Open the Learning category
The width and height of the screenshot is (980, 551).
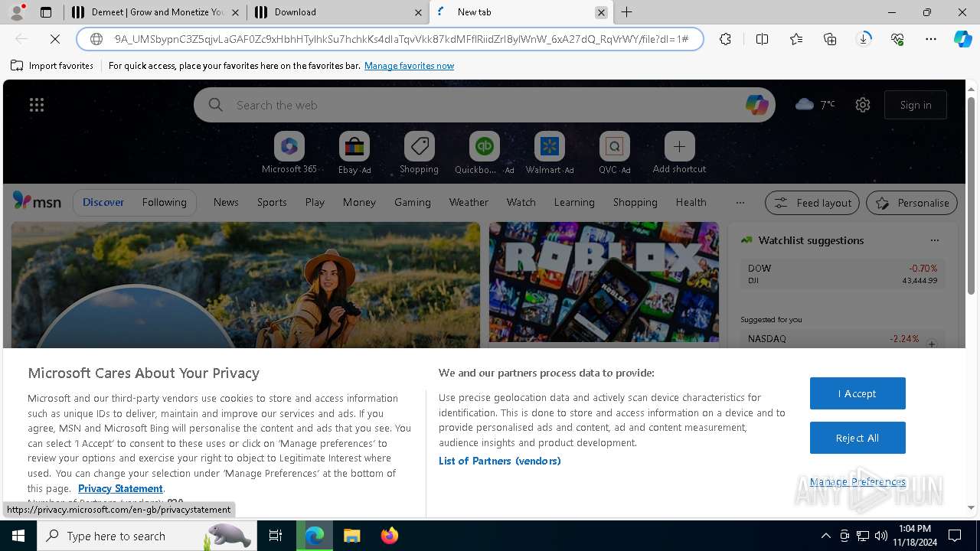click(x=574, y=202)
